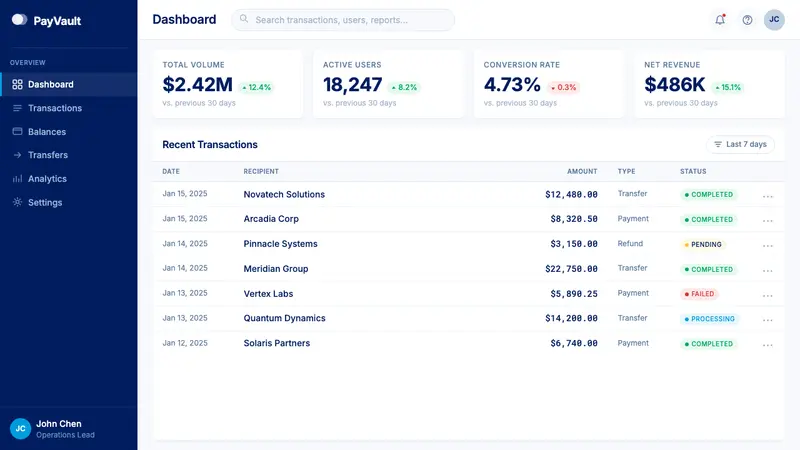Screen dimensions: 800x450
Task: Select the Vertex Labs recipient
Action: point(268,294)
